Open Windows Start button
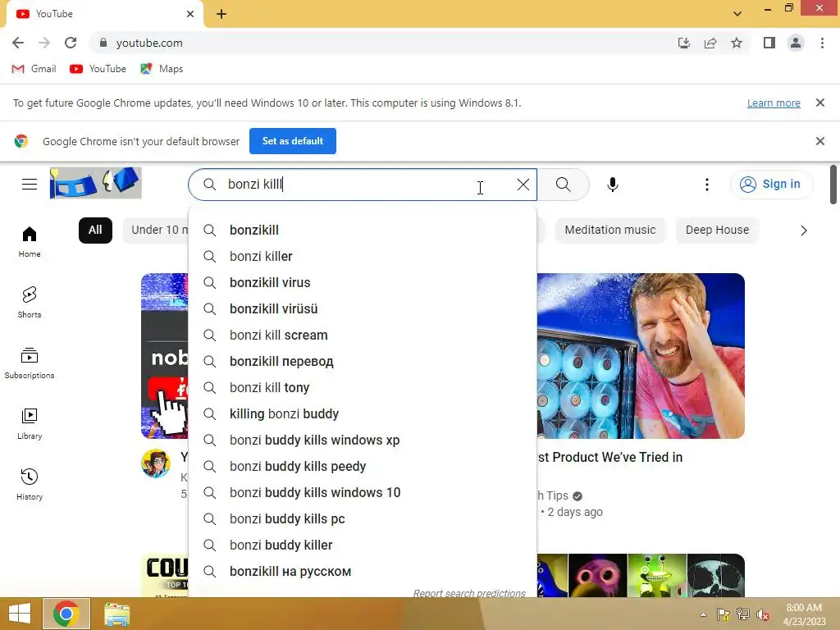Screen dimensions: 840x630 [20, 614]
